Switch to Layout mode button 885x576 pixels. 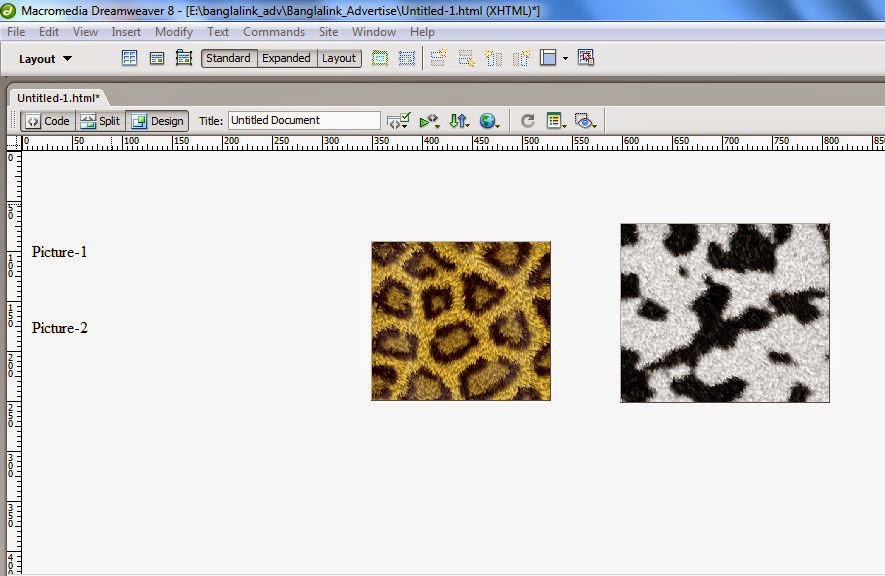coord(339,58)
